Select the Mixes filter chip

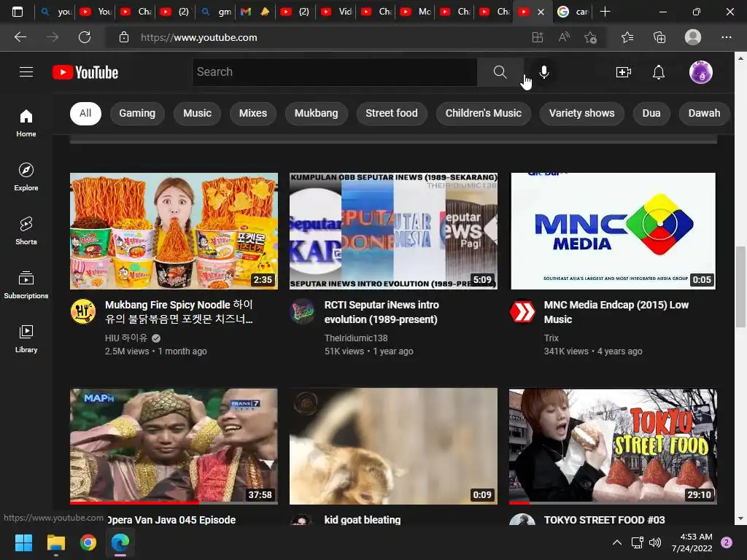[x=253, y=113]
